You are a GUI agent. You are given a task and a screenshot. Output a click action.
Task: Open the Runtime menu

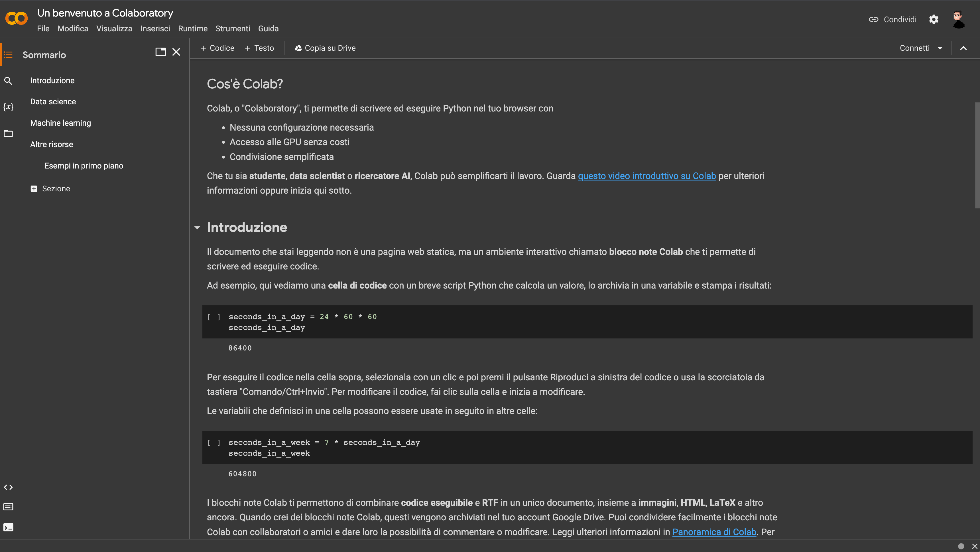pos(192,29)
